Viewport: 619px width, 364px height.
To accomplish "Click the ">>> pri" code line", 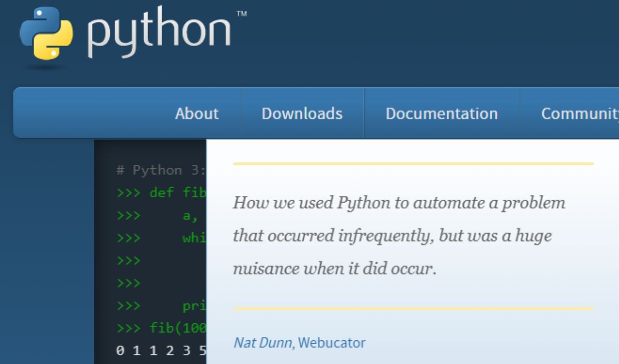I will [x=162, y=306].
